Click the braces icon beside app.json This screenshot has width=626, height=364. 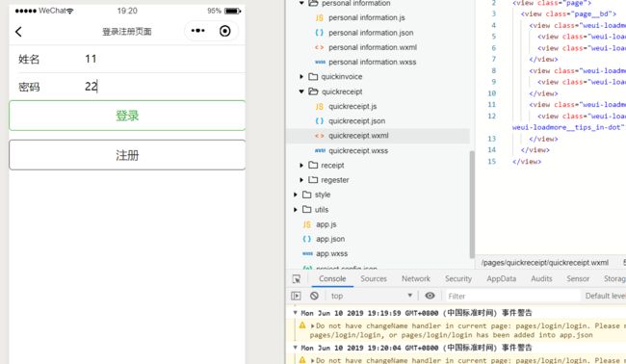[306, 239]
